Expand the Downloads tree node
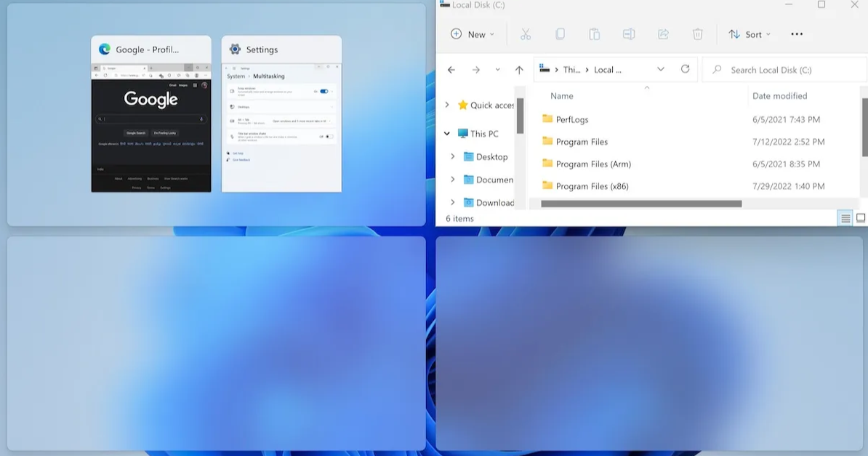The height and width of the screenshot is (456, 868). click(x=453, y=202)
